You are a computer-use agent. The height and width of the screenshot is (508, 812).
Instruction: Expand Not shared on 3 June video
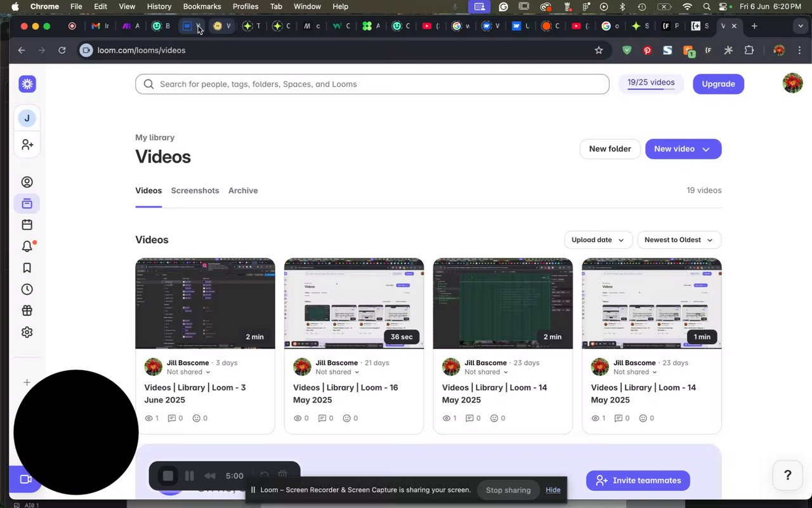[x=188, y=372]
